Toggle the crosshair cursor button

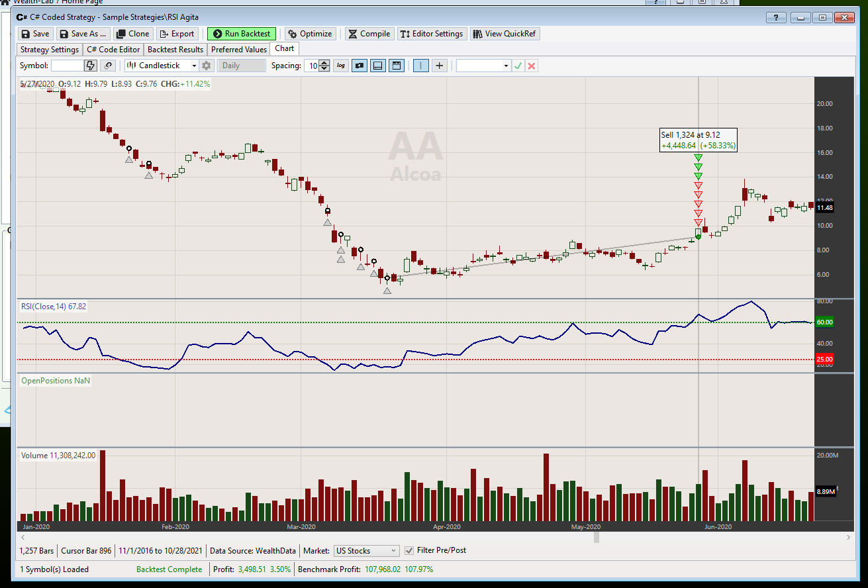pyautogui.click(x=440, y=66)
